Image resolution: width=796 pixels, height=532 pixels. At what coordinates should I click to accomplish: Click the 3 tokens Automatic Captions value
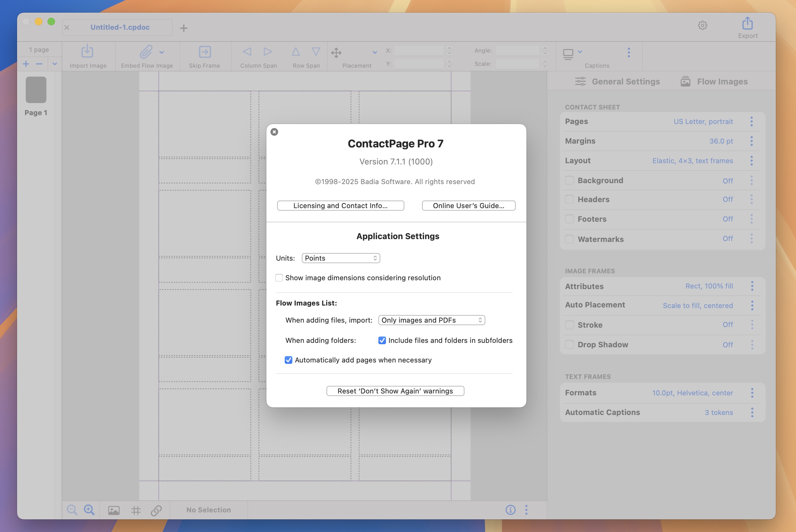point(718,412)
